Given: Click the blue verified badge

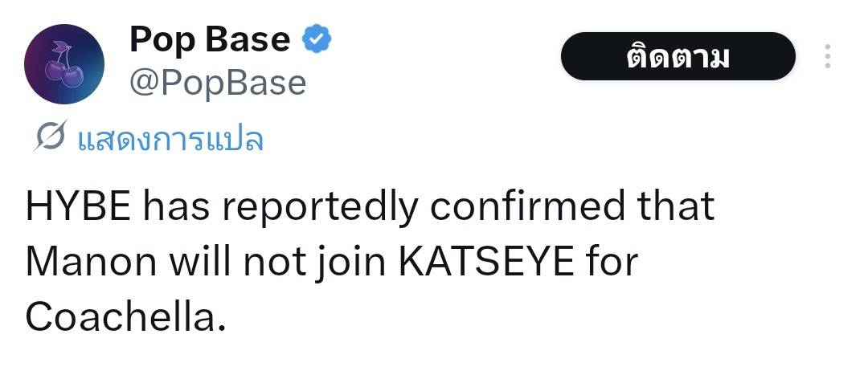Looking at the screenshot, I should pyautogui.click(x=317, y=39).
